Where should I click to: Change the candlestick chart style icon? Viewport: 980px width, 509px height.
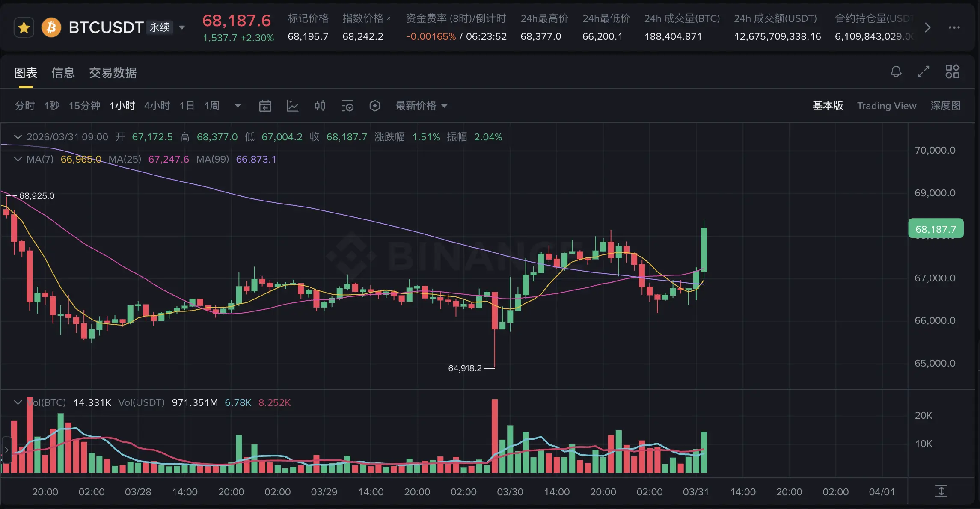[320, 106]
